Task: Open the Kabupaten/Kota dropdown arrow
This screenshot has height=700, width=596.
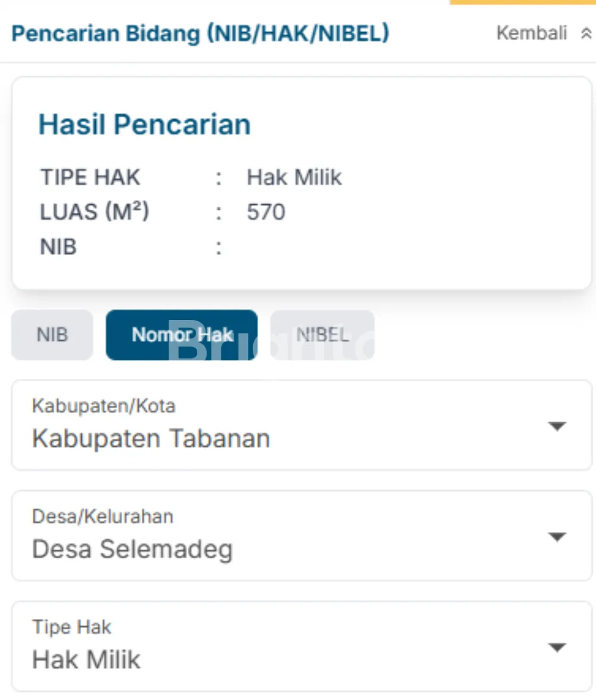Action: [x=557, y=426]
